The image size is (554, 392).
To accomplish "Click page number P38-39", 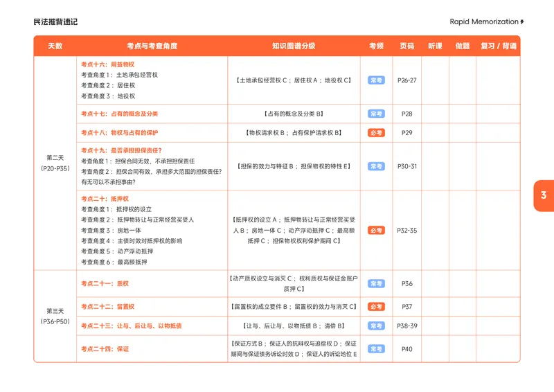I will pos(406,326).
